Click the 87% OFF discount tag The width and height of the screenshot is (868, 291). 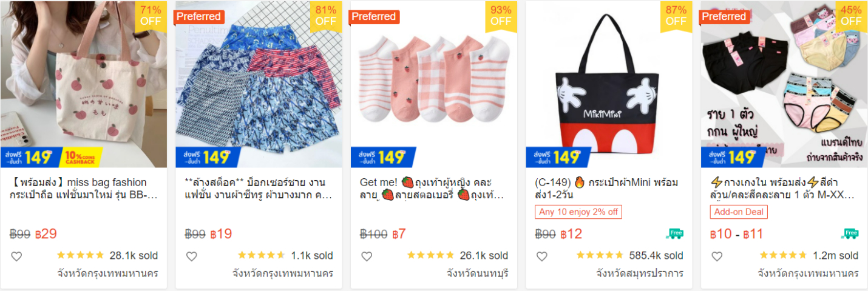(x=676, y=16)
